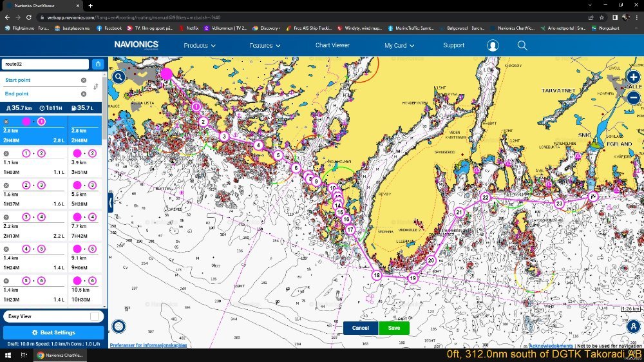The image size is (644, 362).
Task: Select waypoint 18 on the map
Action: click(377, 275)
